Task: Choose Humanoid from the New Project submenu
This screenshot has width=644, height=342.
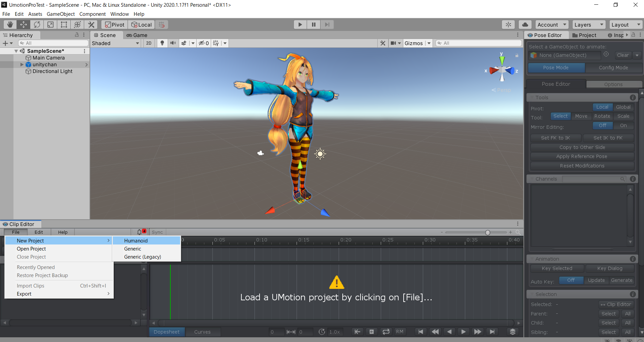Action: click(136, 240)
